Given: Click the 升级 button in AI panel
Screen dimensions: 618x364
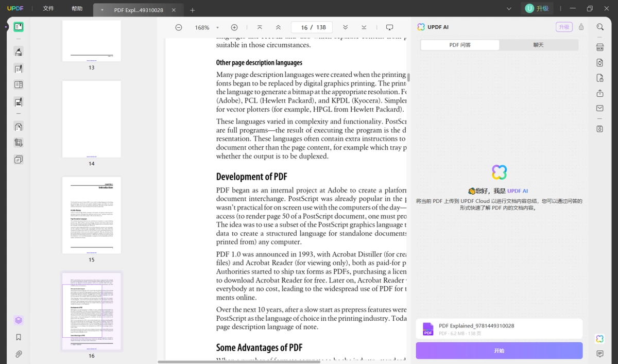Looking at the screenshot, I should click(x=564, y=27).
